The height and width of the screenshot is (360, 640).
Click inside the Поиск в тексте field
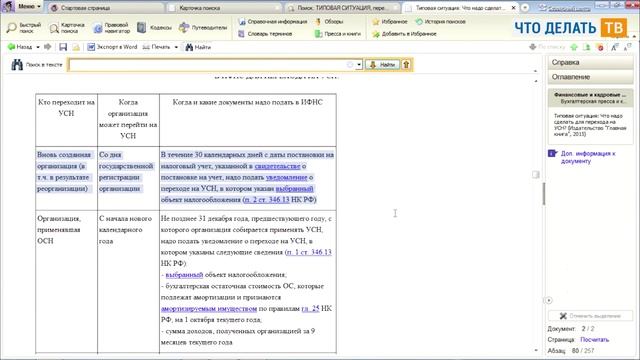(x=208, y=64)
